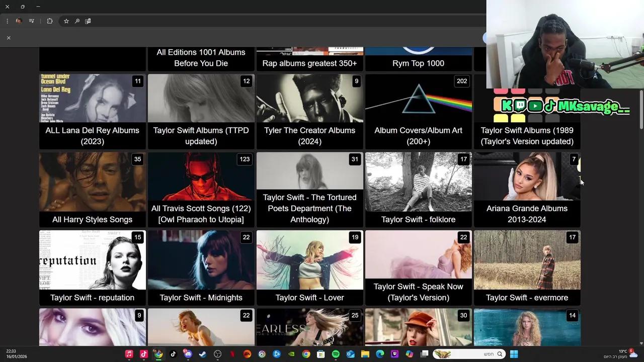Open 'The Tortured Poets Department (The Anthology)' link

tap(309, 208)
